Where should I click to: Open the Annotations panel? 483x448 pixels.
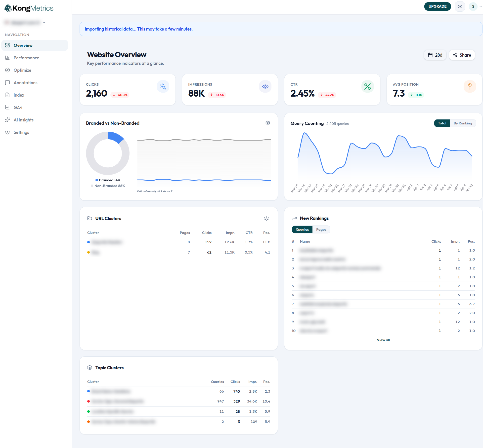25,82
